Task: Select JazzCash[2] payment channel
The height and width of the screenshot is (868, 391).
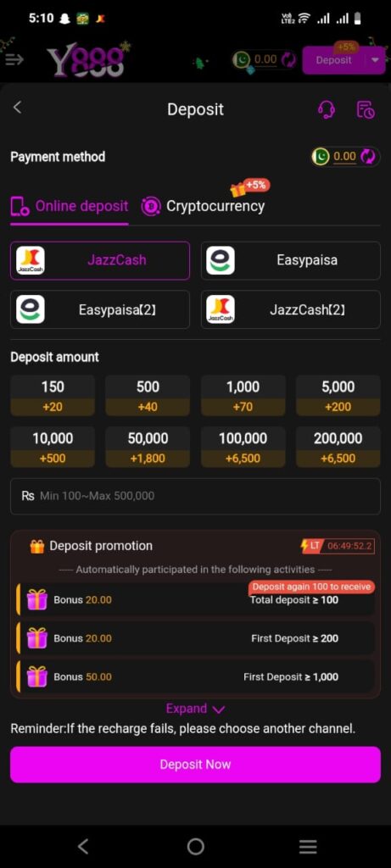Action: pyautogui.click(x=291, y=309)
